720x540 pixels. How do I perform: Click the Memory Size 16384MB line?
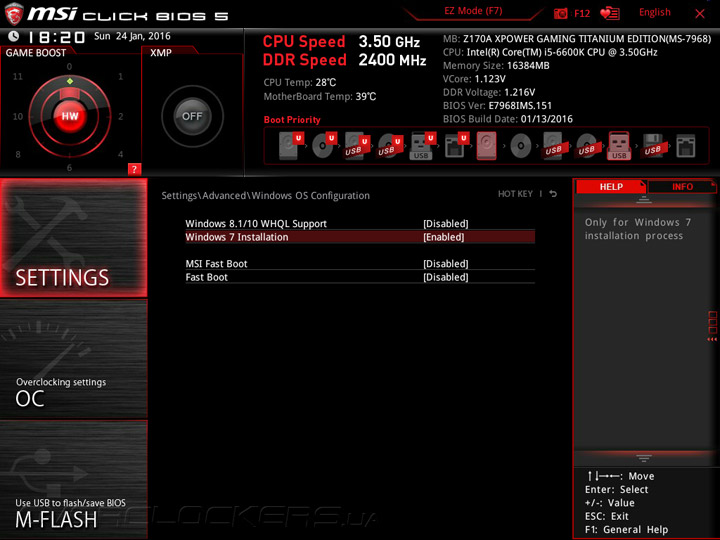click(496, 65)
